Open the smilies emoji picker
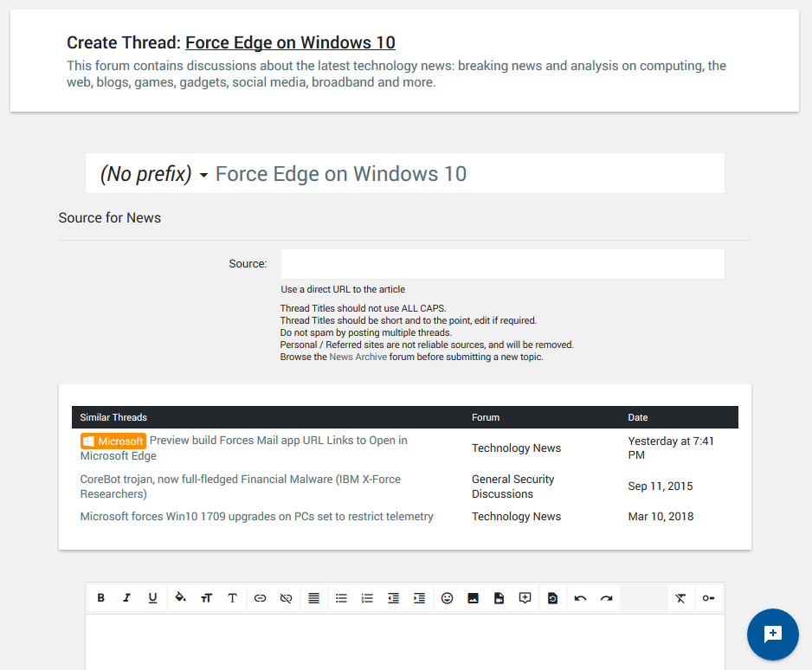 pyautogui.click(x=447, y=598)
